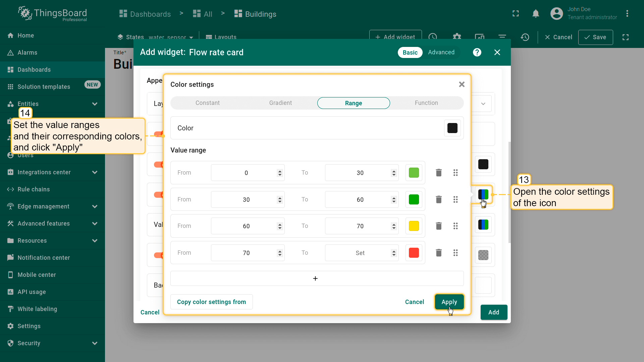Click Copy color settings from

211,302
